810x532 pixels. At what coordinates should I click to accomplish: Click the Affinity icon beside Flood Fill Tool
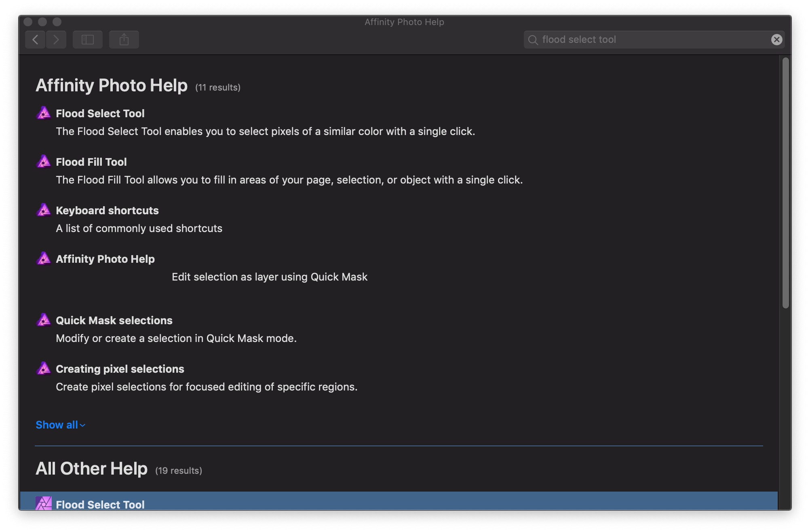44,162
